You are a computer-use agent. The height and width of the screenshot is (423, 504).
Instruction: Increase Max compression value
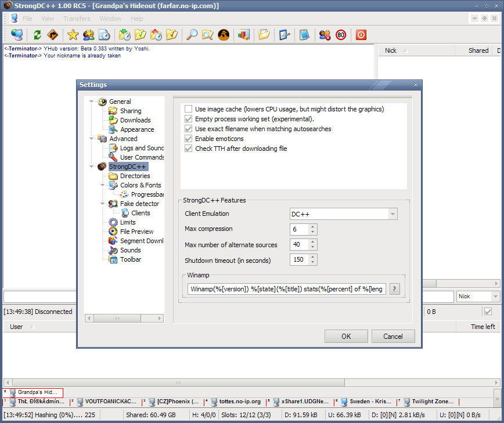pos(312,226)
